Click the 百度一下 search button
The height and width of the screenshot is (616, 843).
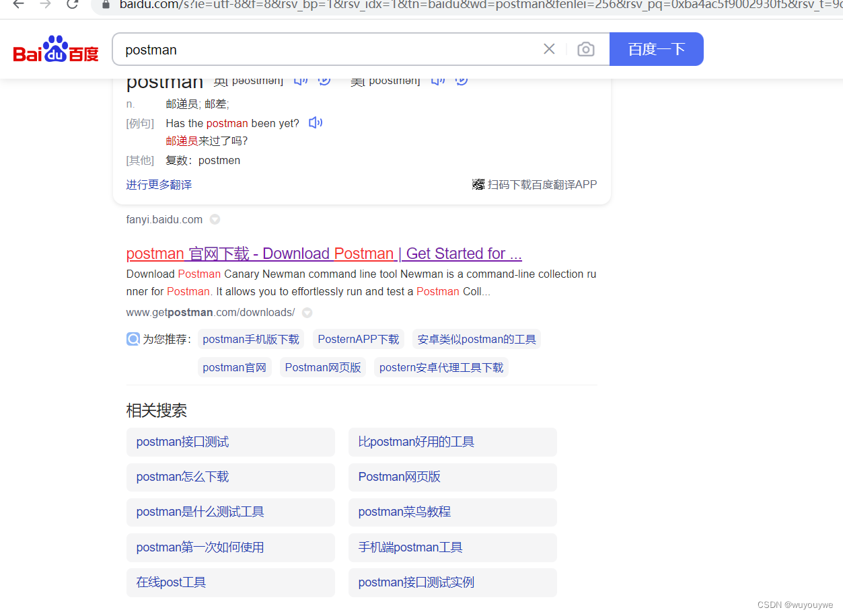[657, 49]
